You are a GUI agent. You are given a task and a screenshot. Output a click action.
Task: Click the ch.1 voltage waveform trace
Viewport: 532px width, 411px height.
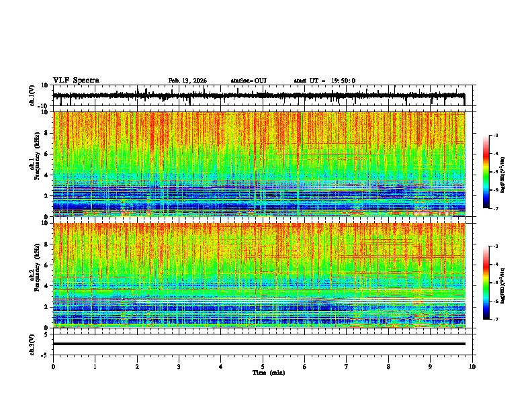(259, 95)
